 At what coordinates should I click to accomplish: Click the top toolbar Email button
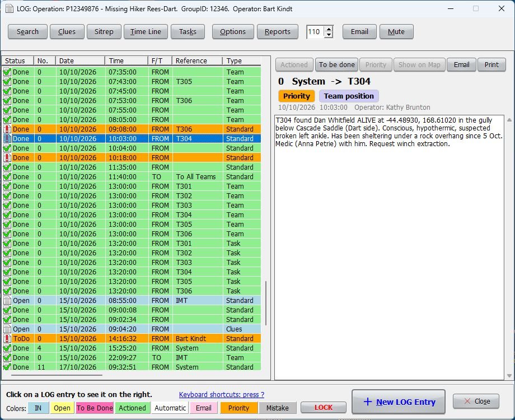point(359,32)
